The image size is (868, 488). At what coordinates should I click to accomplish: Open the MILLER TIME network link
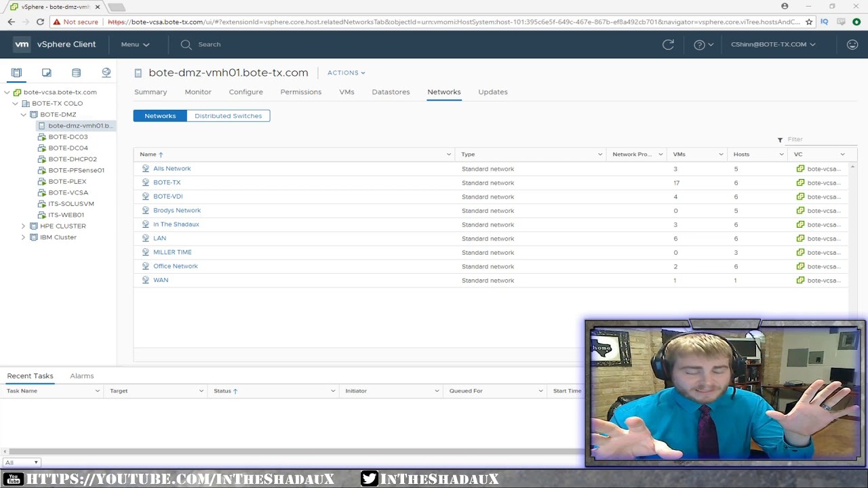[172, 252]
